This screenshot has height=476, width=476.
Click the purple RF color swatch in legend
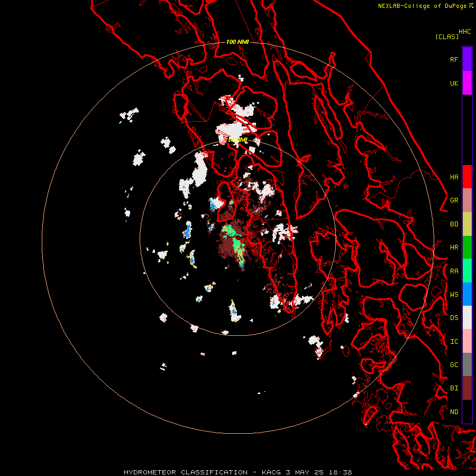click(x=467, y=59)
